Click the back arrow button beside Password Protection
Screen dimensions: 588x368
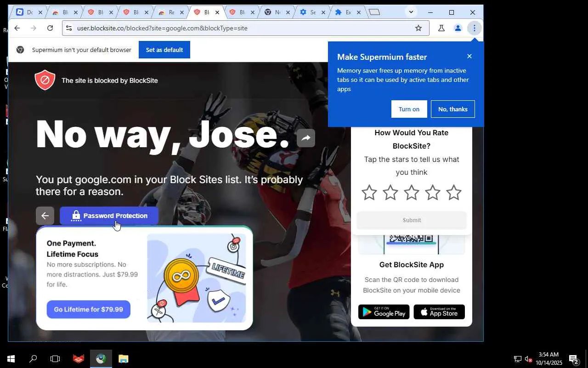(x=45, y=216)
